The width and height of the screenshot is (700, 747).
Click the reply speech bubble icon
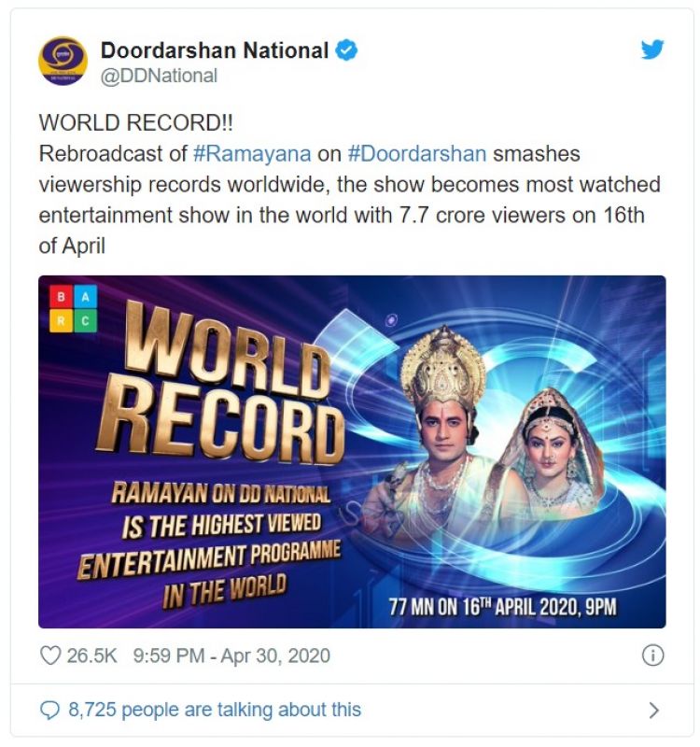pos(49,710)
